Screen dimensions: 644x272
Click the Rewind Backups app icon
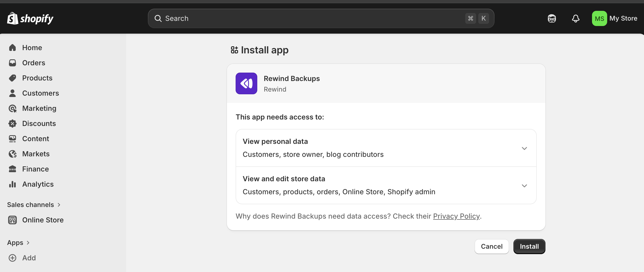point(246,83)
